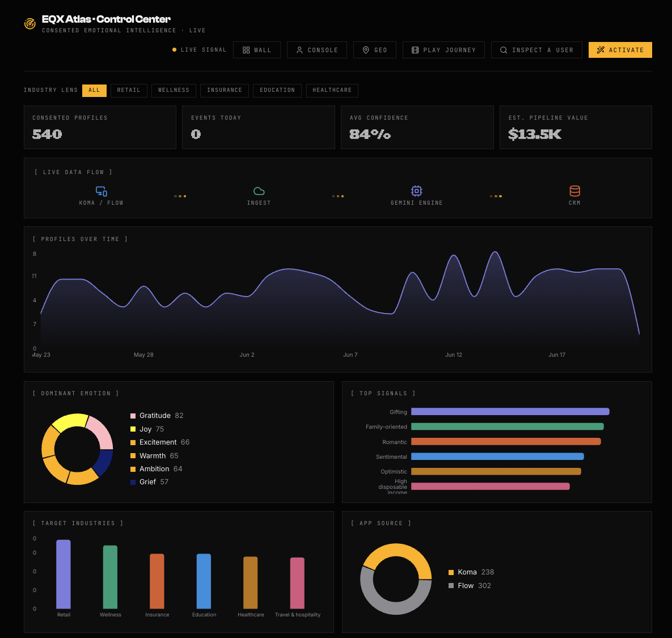672x638 pixels.
Task: Click the Sentimental signal bar
Action: pos(497,457)
